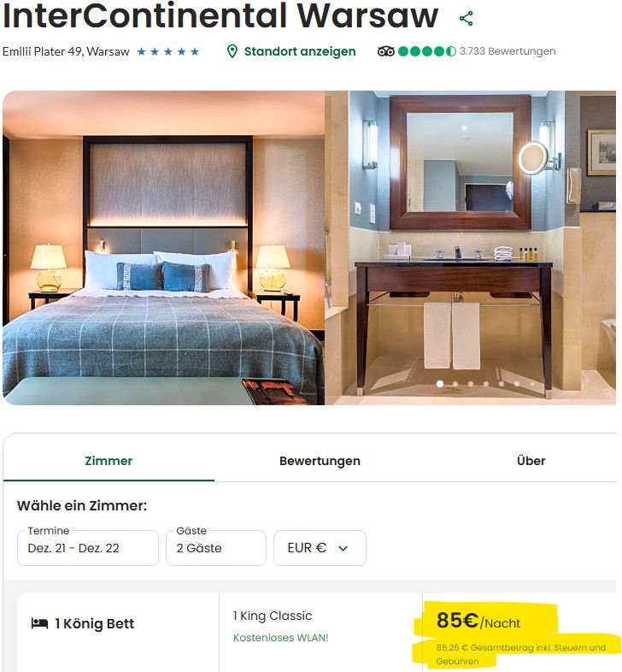The image size is (622, 672).
Task: Switch to the Über tab
Action: coord(531,461)
